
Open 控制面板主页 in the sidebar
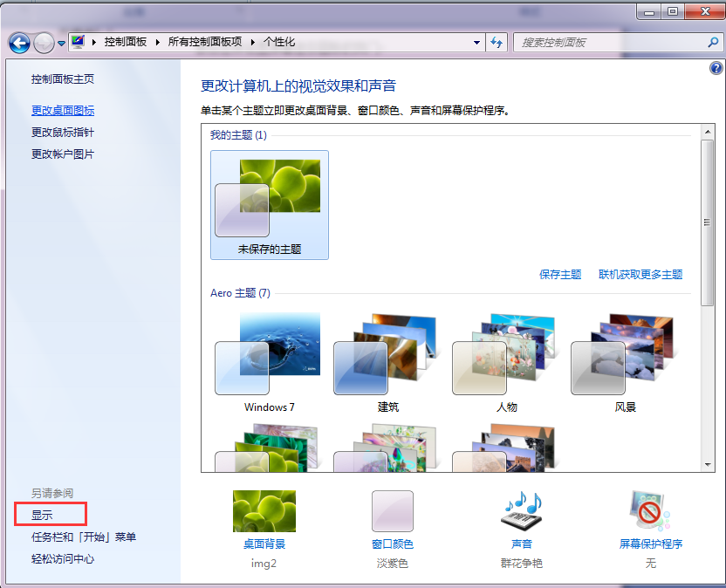tap(63, 79)
